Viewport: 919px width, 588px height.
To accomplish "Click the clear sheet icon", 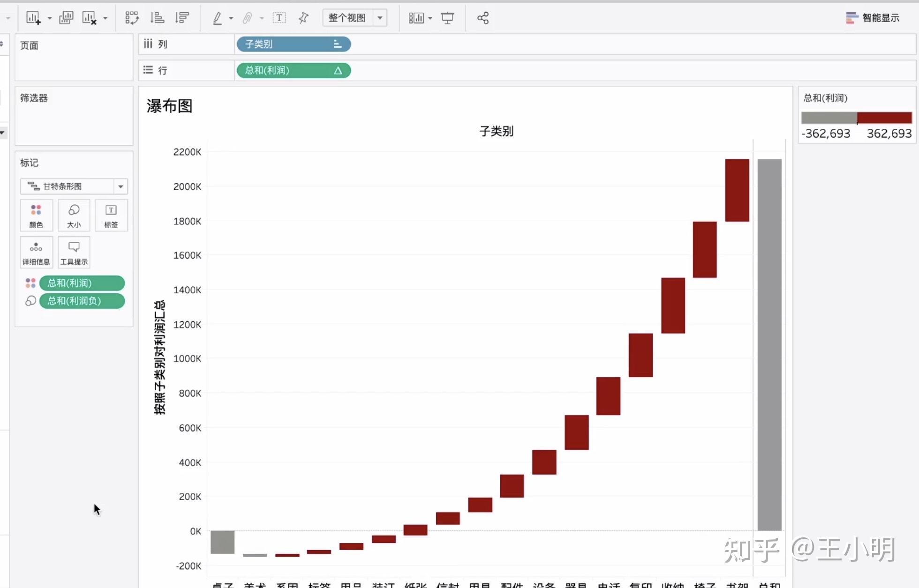I will point(89,18).
